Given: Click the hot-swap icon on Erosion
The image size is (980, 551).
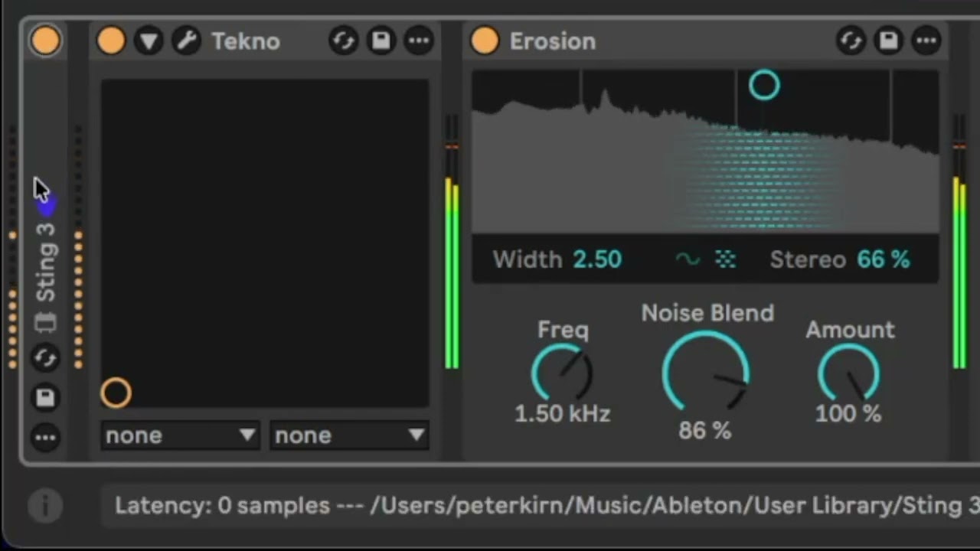Looking at the screenshot, I should (851, 41).
